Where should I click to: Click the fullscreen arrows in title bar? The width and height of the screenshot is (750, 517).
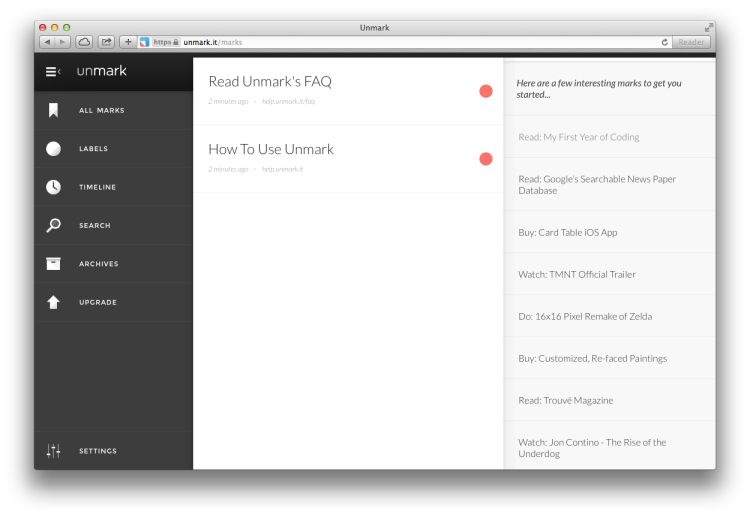(x=708, y=28)
